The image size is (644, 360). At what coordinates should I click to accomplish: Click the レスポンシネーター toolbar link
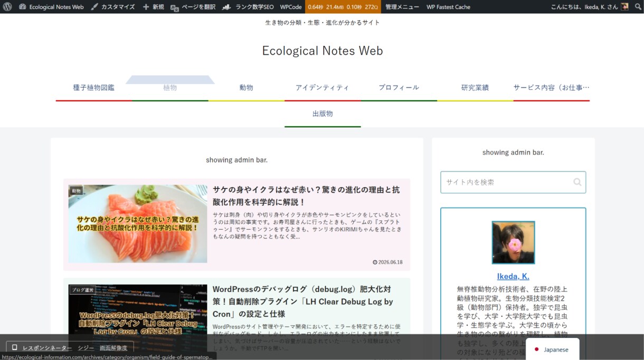click(x=47, y=348)
